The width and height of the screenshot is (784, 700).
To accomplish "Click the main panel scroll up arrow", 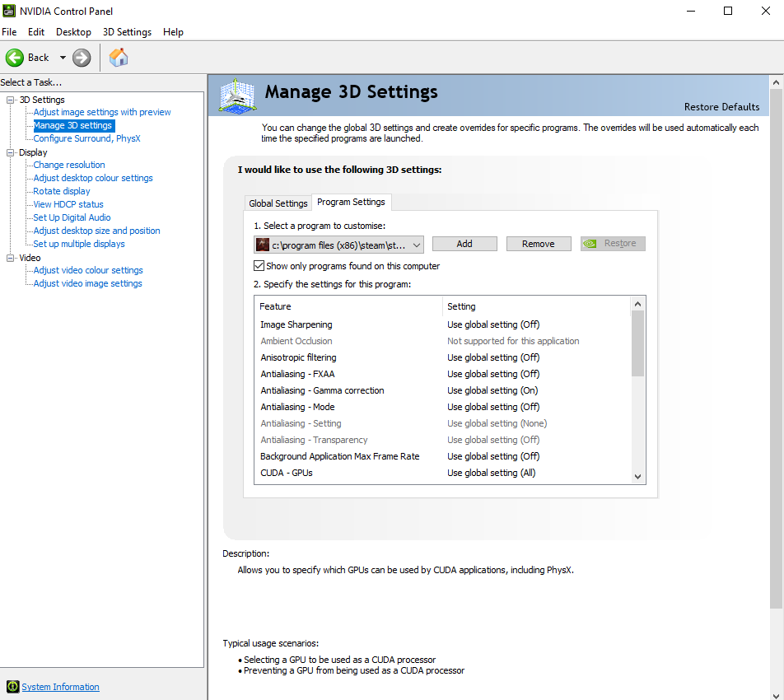I will pyautogui.click(x=776, y=82).
